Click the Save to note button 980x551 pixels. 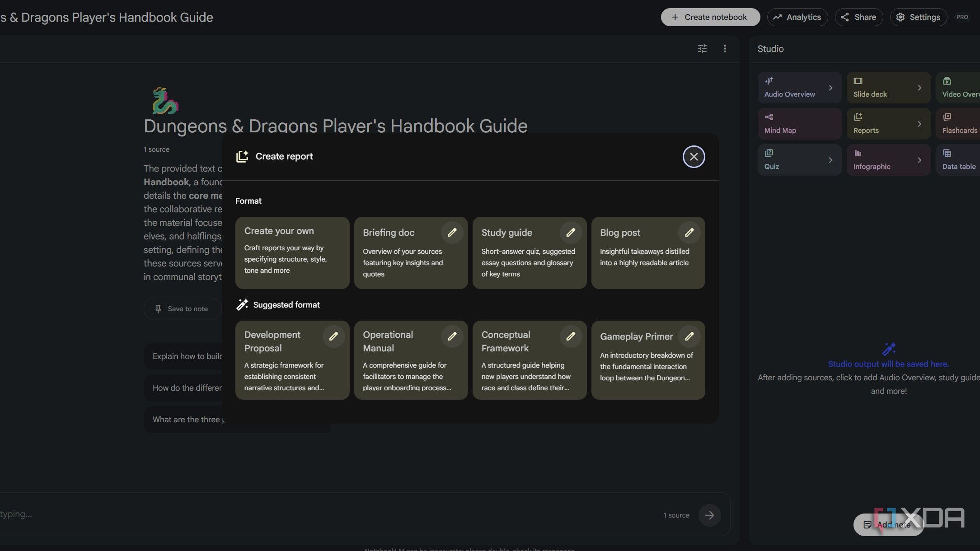click(182, 309)
